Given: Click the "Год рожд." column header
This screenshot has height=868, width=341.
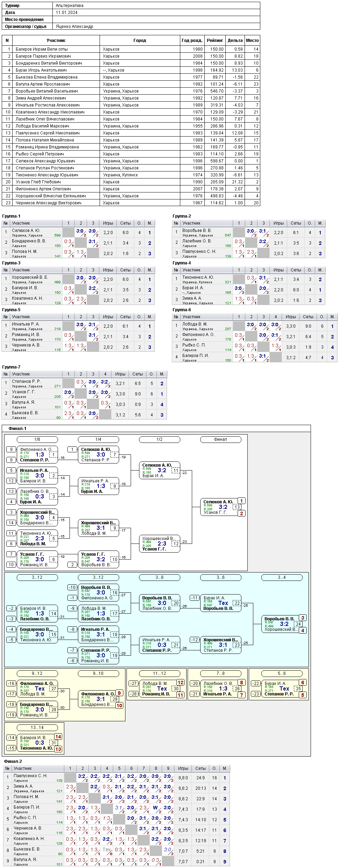Looking at the screenshot, I should coord(192,41).
